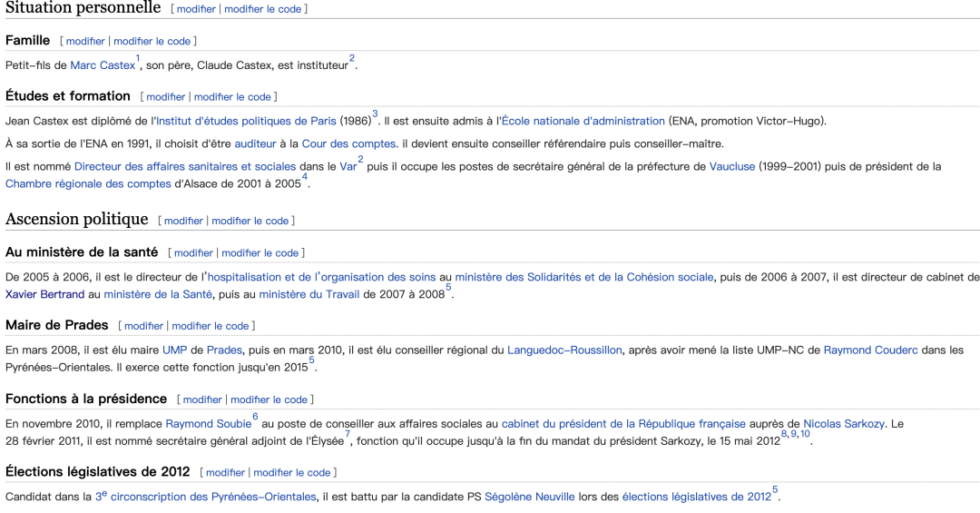Open footnote 3 after (1986)
This screenshot has height=513, width=980.
pyautogui.click(x=375, y=113)
